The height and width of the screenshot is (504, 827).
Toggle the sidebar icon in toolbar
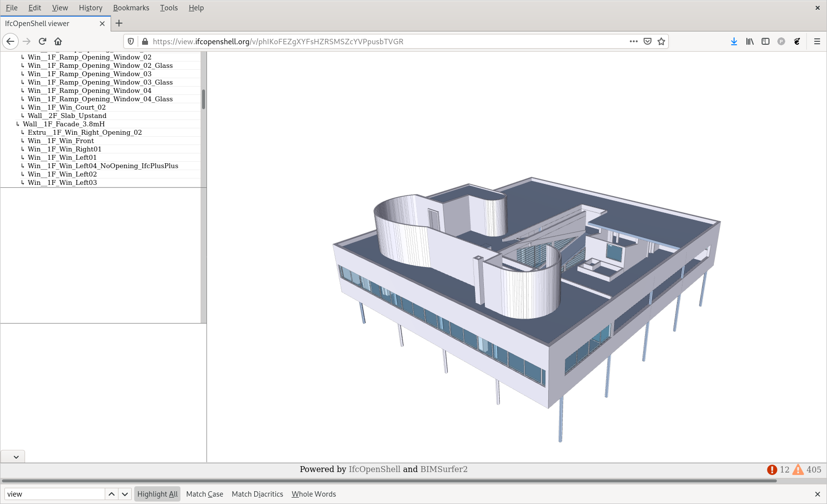coord(766,41)
